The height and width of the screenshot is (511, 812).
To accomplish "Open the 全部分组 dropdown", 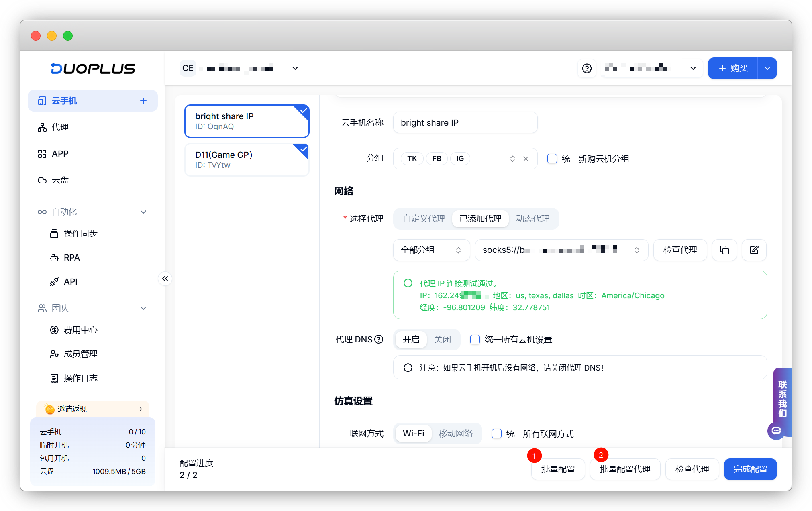I will pyautogui.click(x=431, y=250).
